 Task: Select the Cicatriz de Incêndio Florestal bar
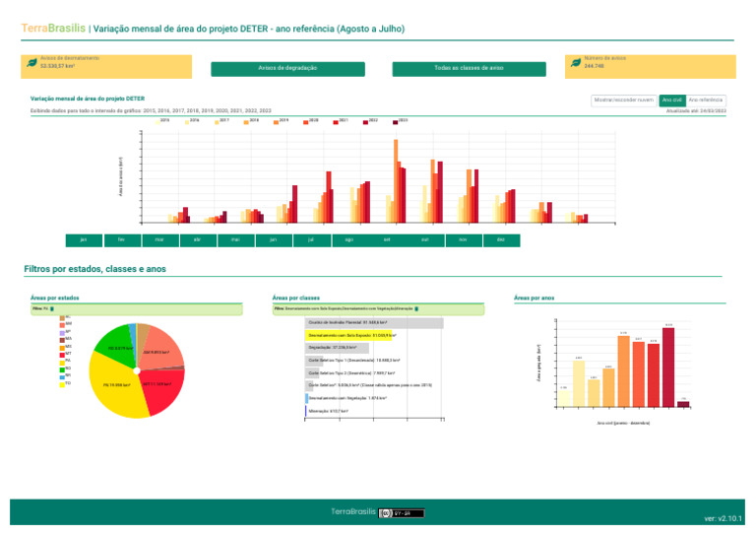point(374,323)
